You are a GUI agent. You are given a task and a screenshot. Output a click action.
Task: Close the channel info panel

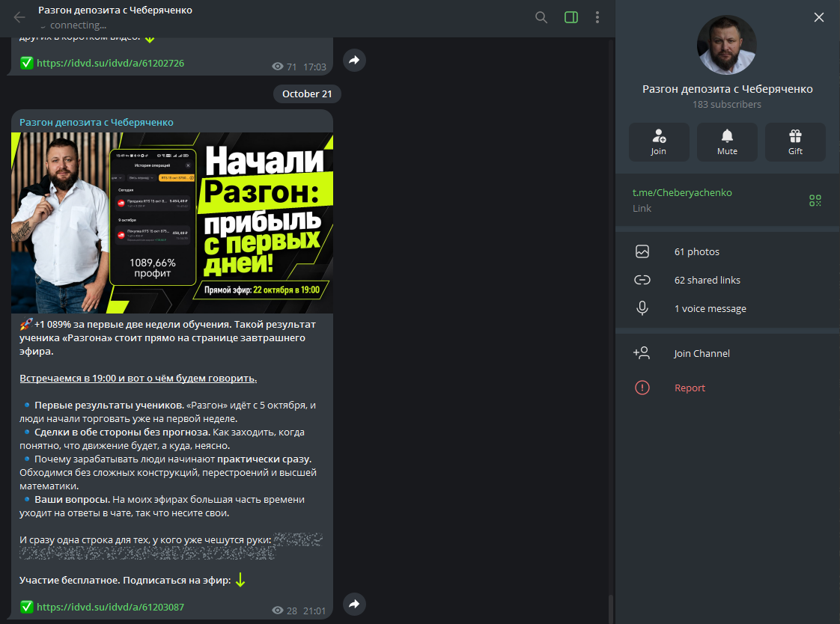tap(818, 17)
